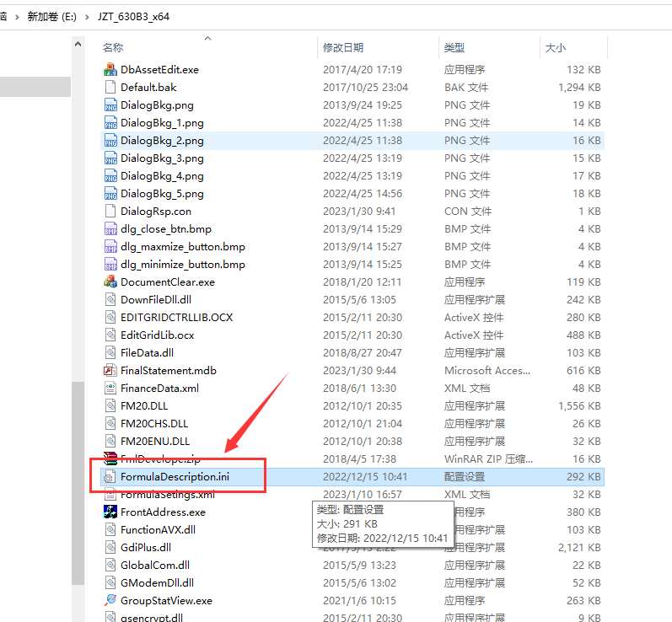The image size is (672, 622).
Task: Select the GModemDll.dll icon
Action: tap(110, 583)
